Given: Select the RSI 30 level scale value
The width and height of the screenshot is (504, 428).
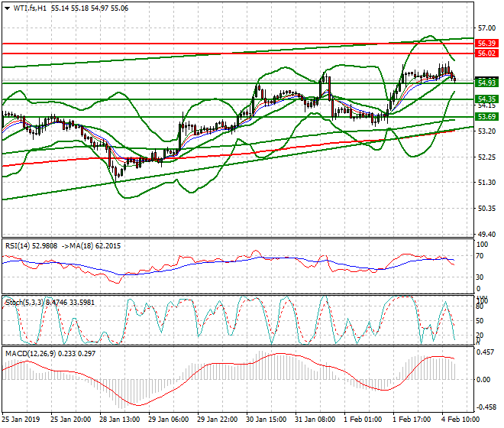Looking at the screenshot, I should coord(480,277).
